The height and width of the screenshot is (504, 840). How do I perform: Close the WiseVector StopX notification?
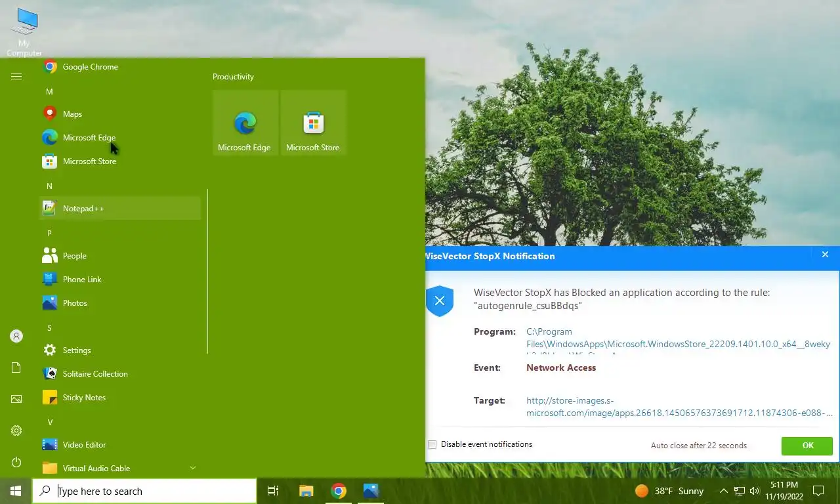pyautogui.click(x=825, y=255)
